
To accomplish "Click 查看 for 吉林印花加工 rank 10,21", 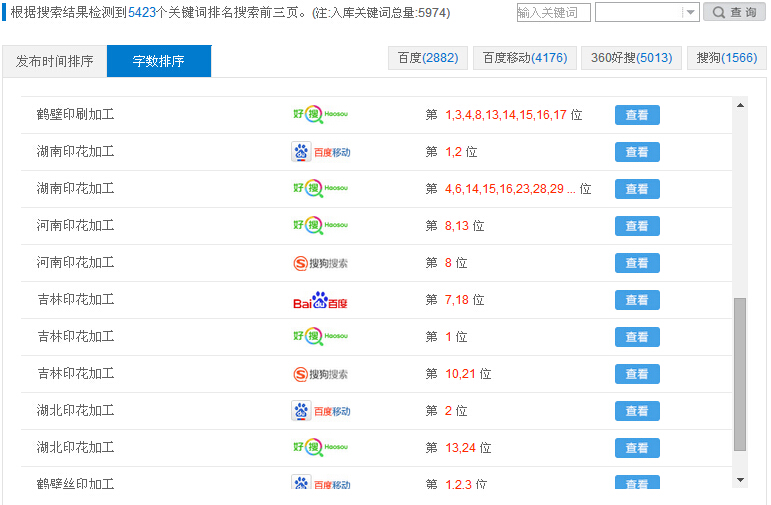I will (x=637, y=374).
